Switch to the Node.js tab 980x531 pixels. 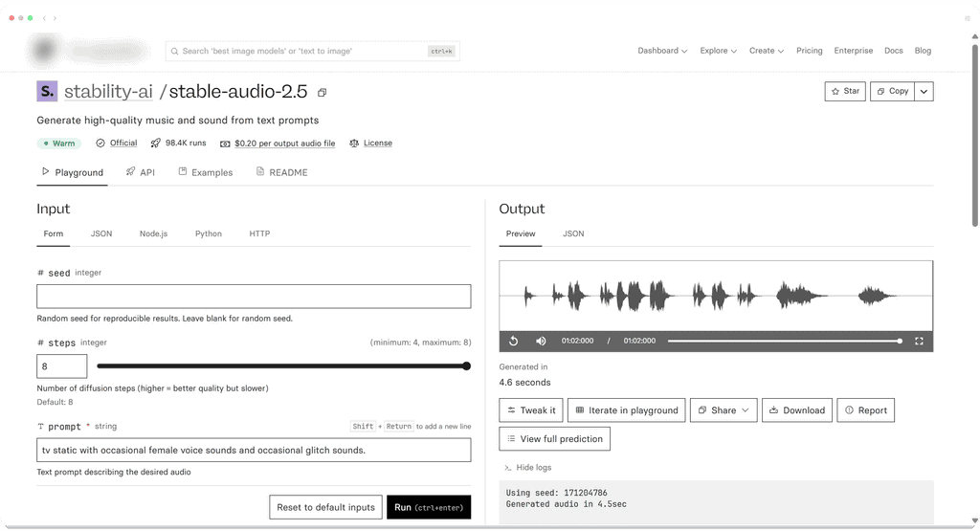[154, 233]
